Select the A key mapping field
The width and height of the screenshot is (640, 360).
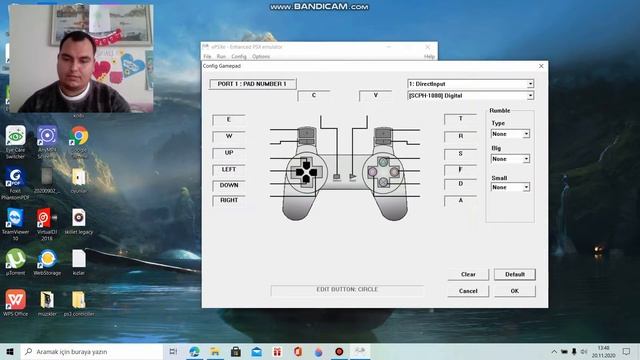coord(460,200)
